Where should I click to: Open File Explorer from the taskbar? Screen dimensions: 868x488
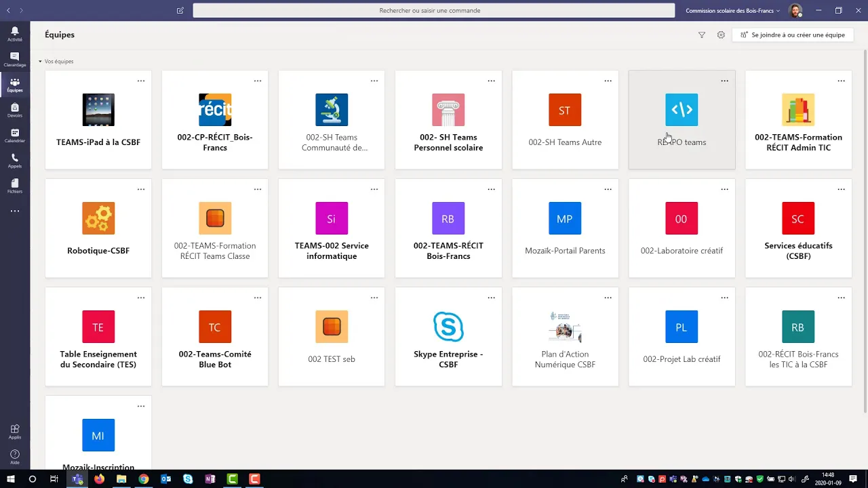(121, 479)
